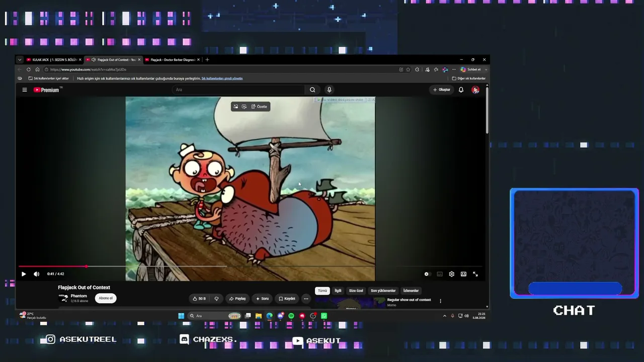Switch to theater mode

coord(463,274)
